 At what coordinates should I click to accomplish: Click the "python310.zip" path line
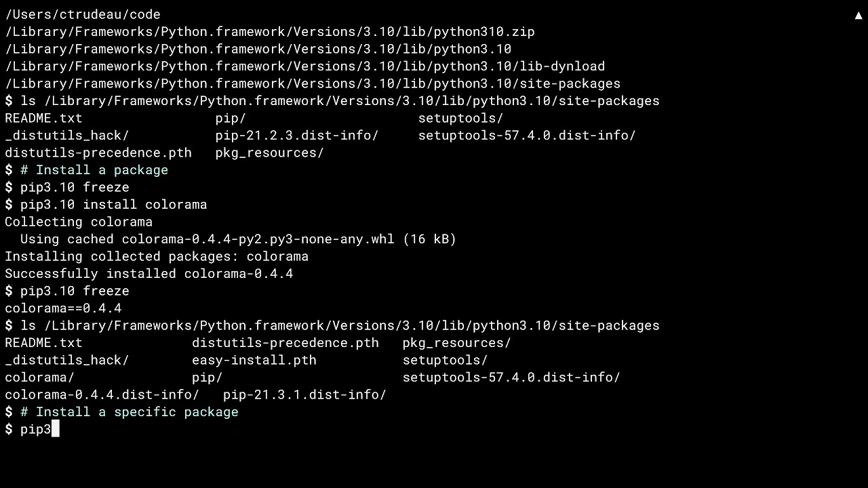tap(270, 32)
